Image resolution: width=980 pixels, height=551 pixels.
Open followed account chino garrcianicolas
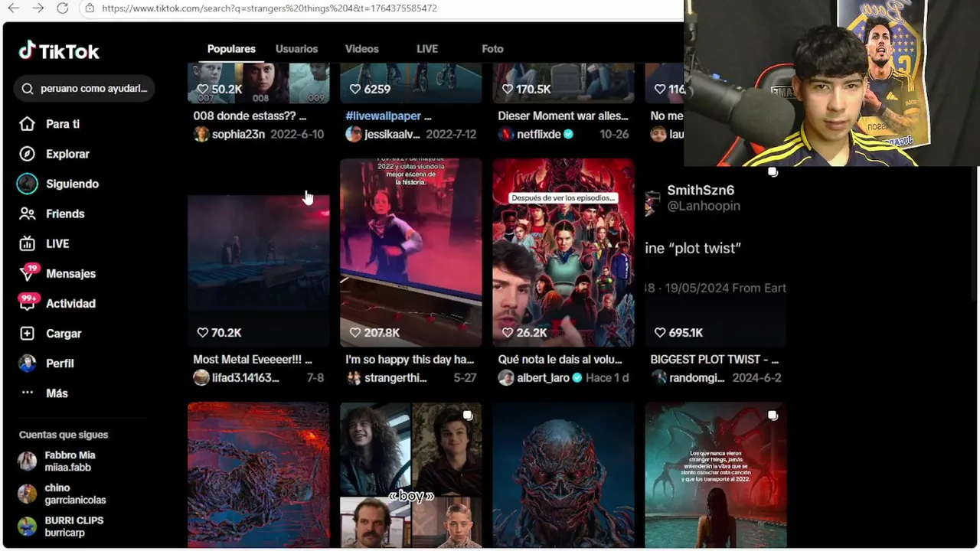pos(75,494)
